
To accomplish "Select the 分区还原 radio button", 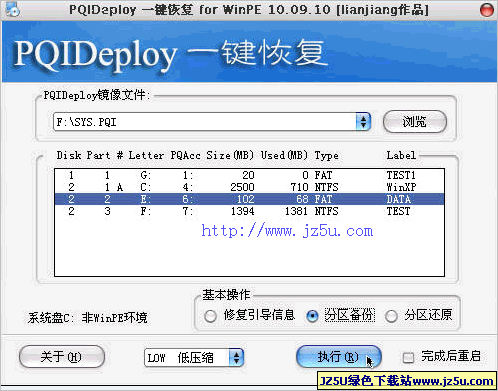I will [391, 316].
